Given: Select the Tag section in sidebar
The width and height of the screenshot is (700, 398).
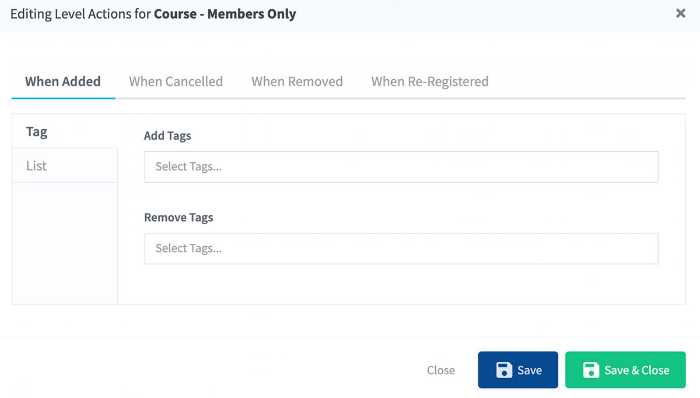Looking at the screenshot, I should tap(65, 132).
